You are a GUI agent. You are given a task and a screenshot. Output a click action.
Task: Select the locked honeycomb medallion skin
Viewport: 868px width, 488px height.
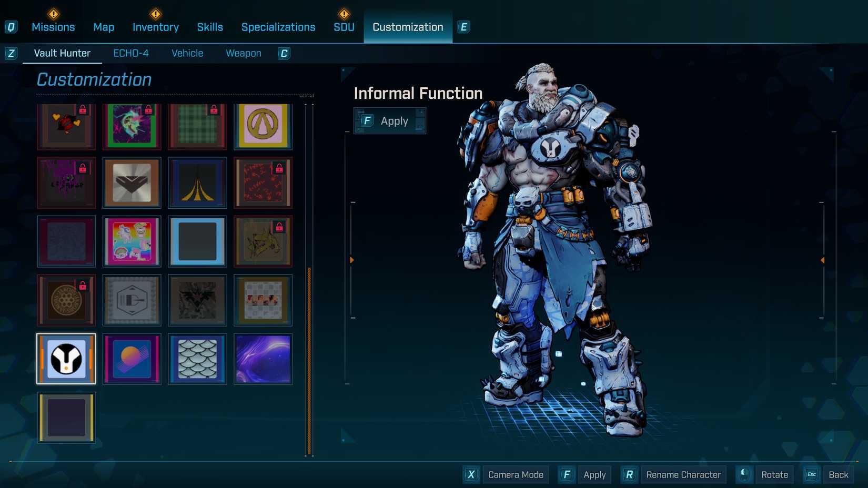[x=66, y=300]
